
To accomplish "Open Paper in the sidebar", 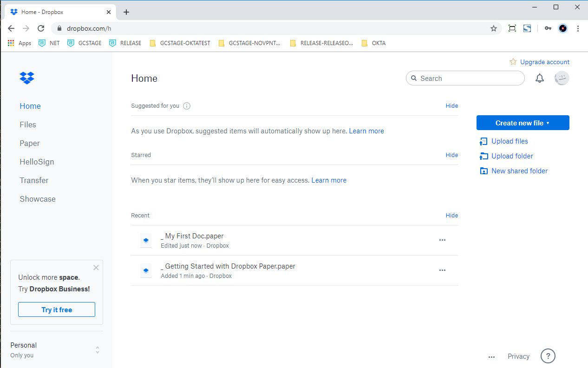I will coord(30,143).
